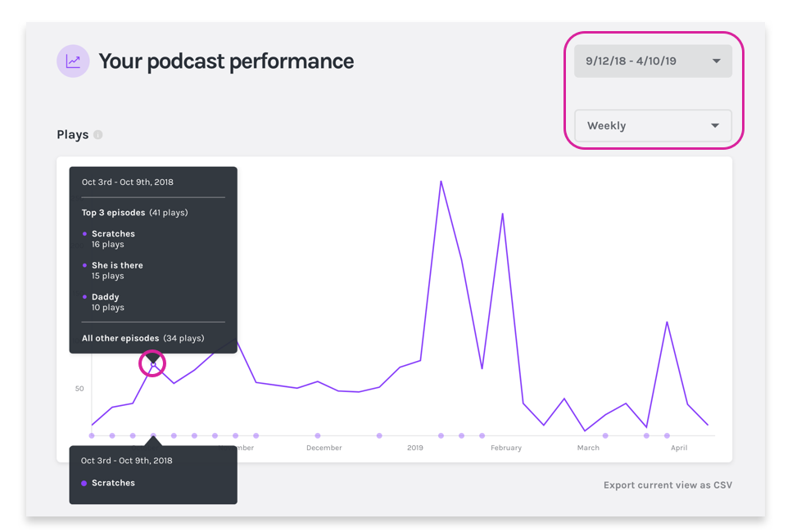Toggle the marker dot below December
Image resolution: width=792 pixels, height=532 pixels.
coord(317,436)
